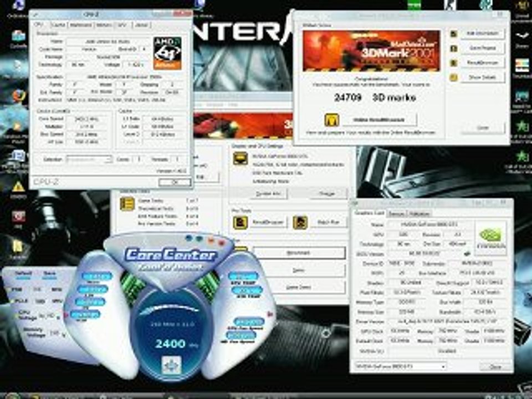Screen dimensions: 532x399
Task: Open About tab in CPU-Z
Action: (x=141, y=25)
